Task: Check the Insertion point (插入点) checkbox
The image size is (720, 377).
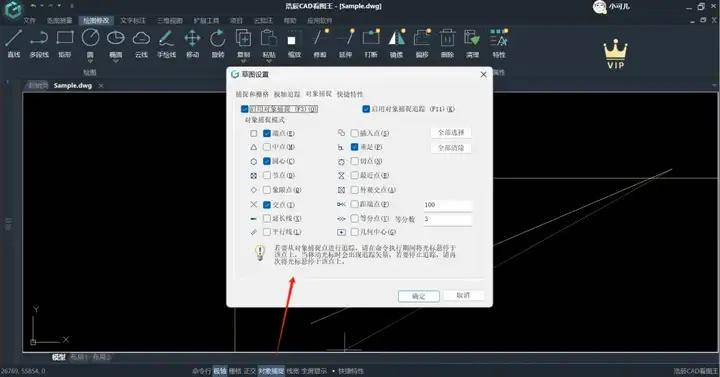Action: (354, 133)
